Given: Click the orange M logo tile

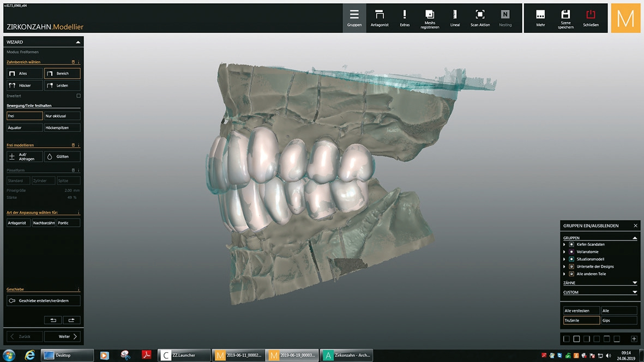Looking at the screenshot, I should tap(625, 18).
